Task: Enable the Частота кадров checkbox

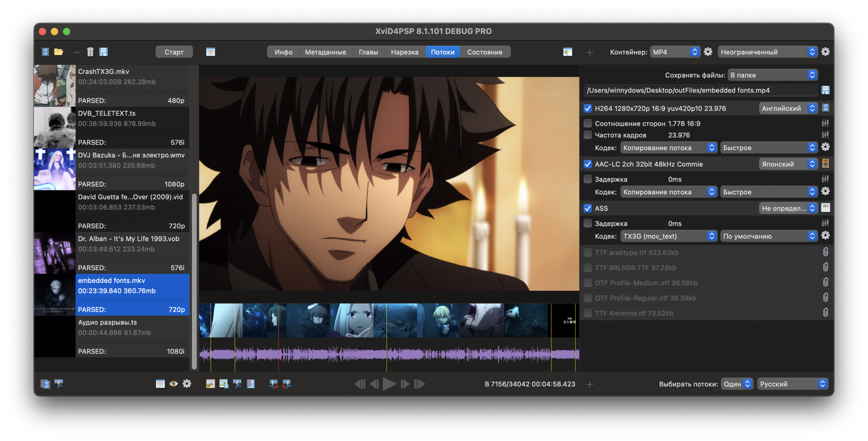Action: coord(588,135)
